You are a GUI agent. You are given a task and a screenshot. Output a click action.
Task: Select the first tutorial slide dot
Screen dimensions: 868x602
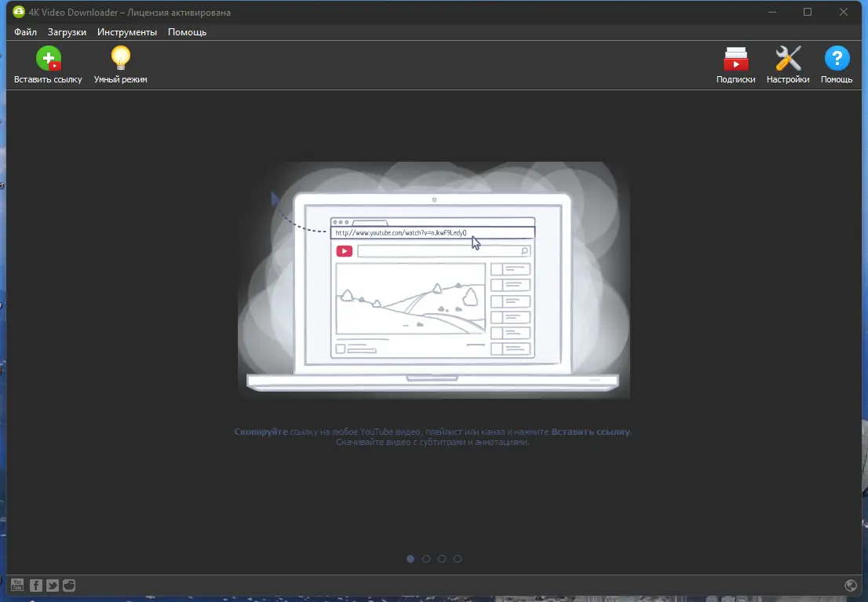coord(410,559)
